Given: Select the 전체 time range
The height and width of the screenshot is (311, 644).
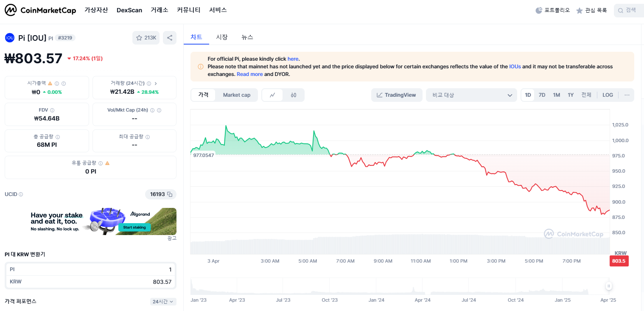Looking at the screenshot, I should [x=586, y=95].
